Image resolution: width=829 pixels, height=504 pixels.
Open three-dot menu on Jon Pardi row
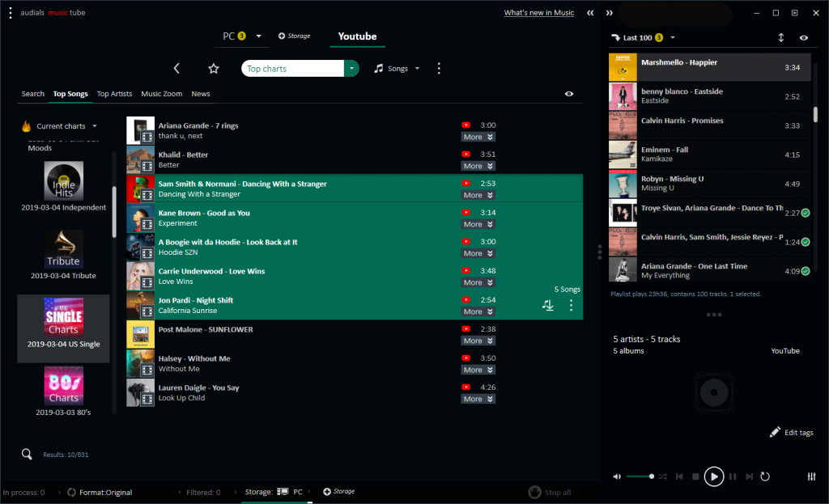coord(571,305)
